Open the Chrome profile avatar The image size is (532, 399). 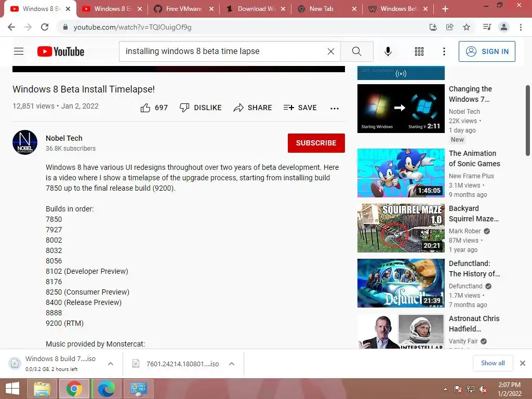click(x=504, y=27)
